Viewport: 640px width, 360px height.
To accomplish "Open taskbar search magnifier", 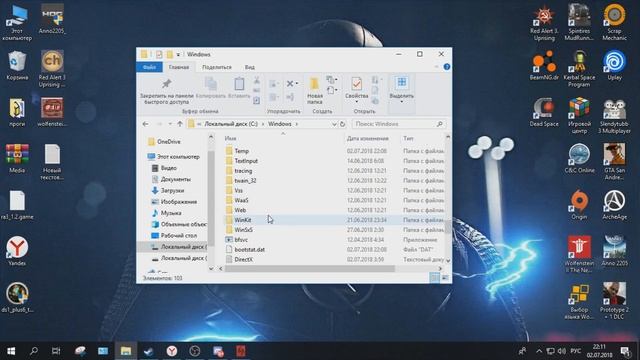I will point(34,351).
